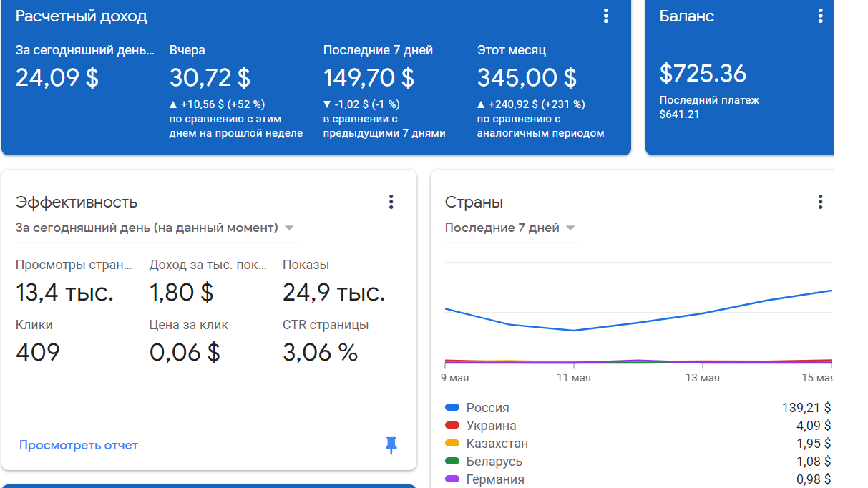Click the red Украина legend swatch

click(452, 426)
